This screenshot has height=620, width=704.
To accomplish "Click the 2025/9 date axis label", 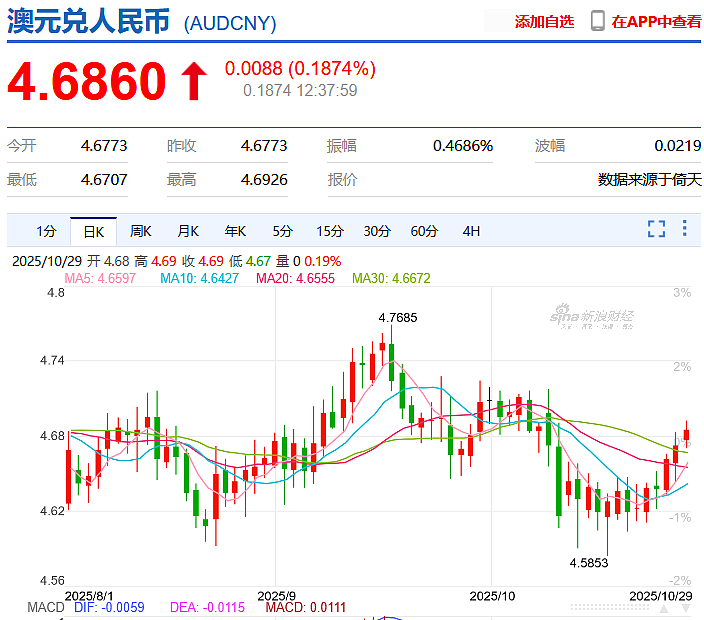I will click(x=277, y=596).
